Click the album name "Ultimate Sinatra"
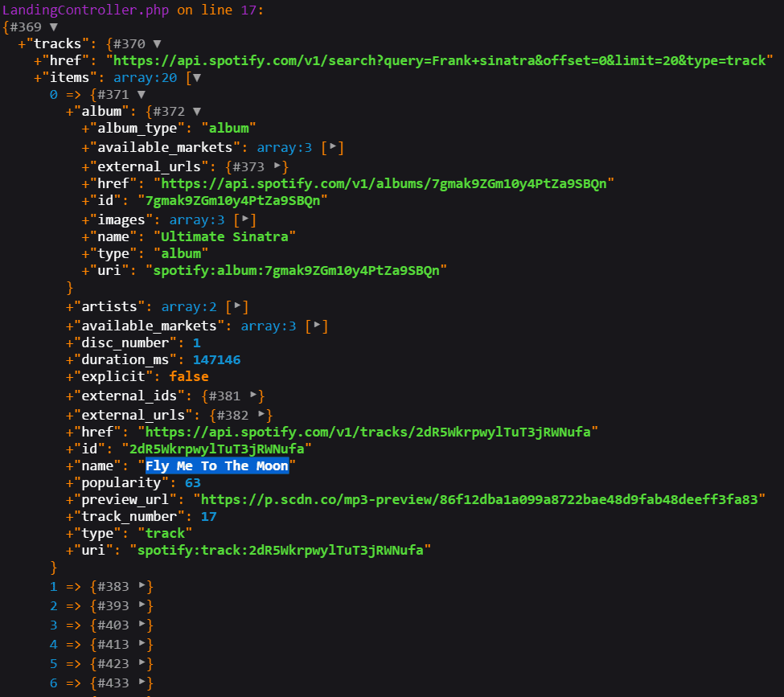The height and width of the screenshot is (697, 784). coord(224,237)
